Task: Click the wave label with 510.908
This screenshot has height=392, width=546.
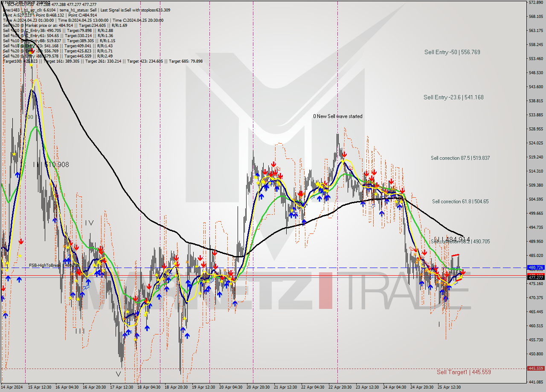Action: tap(51, 164)
